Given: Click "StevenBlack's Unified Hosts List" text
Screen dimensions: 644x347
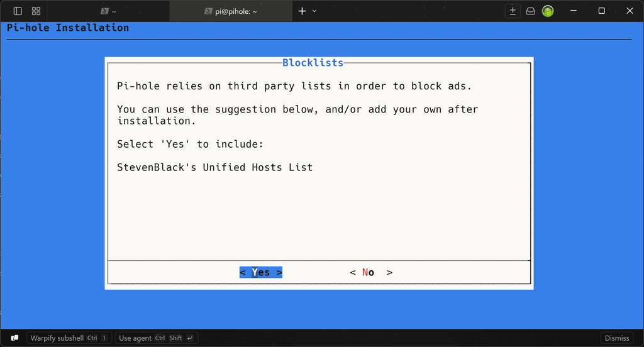Looking at the screenshot, I should [215, 167].
